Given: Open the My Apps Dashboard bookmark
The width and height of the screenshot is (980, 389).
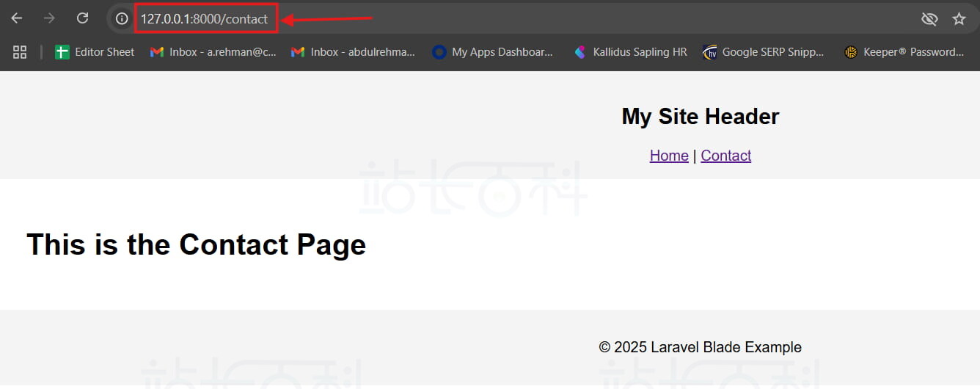Looking at the screenshot, I should coord(493,52).
